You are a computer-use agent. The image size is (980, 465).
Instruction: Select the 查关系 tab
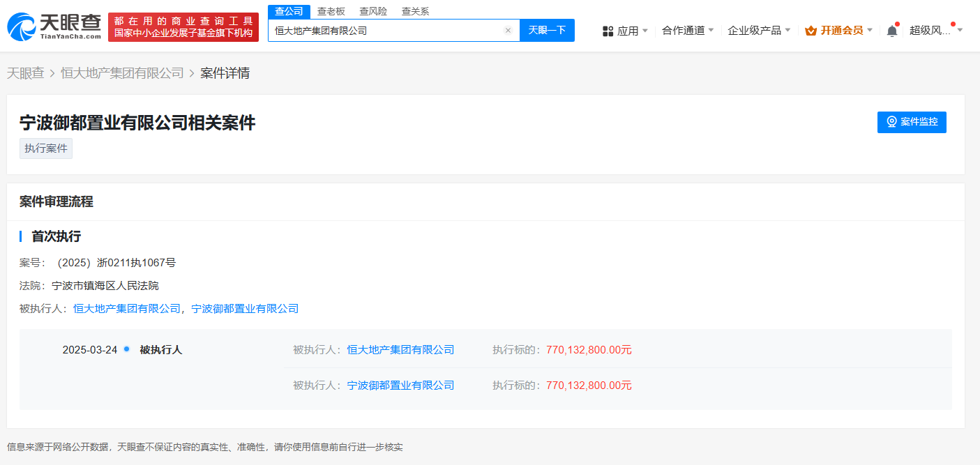(x=415, y=12)
